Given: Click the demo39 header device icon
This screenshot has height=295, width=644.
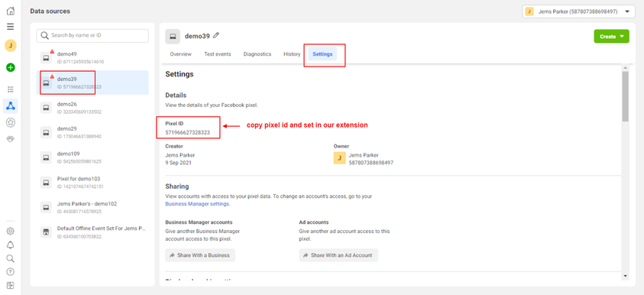Looking at the screenshot, I should [173, 37].
